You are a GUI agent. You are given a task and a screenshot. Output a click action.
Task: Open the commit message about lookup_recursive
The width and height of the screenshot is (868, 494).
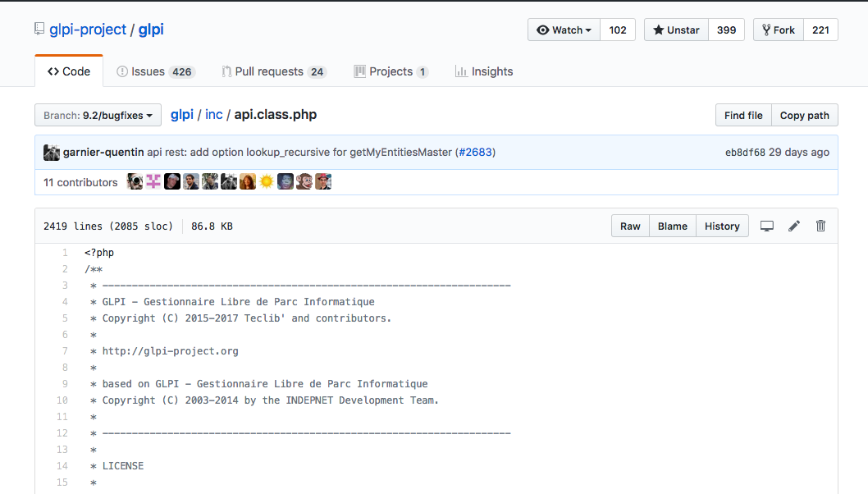coord(299,153)
